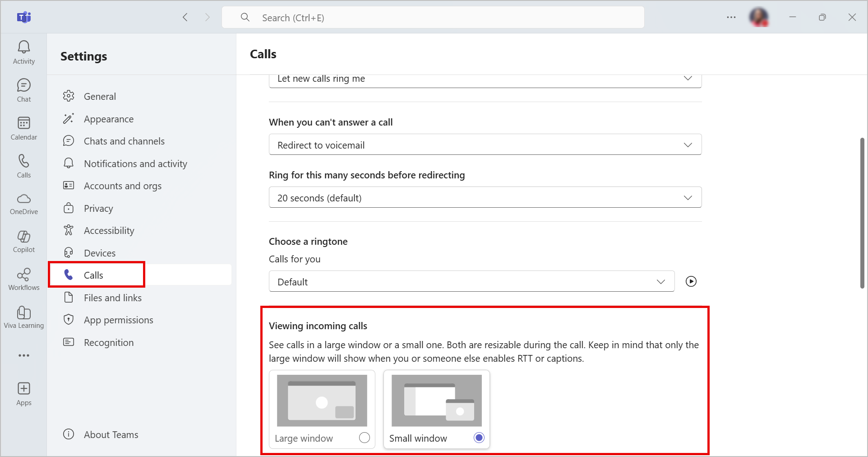Open the Files and links settings
Viewport: 868px width, 457px height.
coord(140,298)
